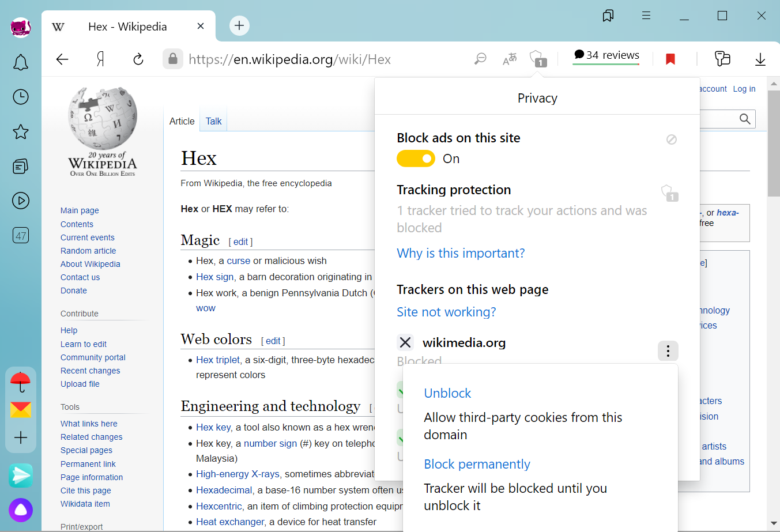
Task: Click Tracking protection shield icon in panel
Action: click(669, 193)
